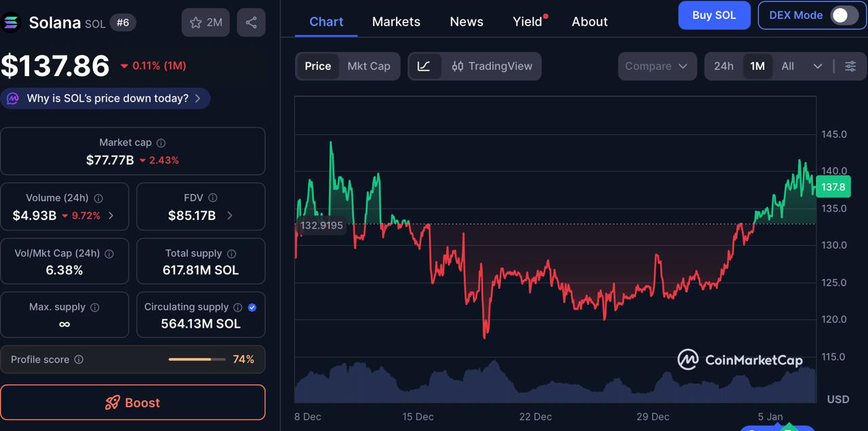The image size is (868, 431).
Task: Click the share icon next to watchlist
Action: pyautogui.click(x=251, y=22)
